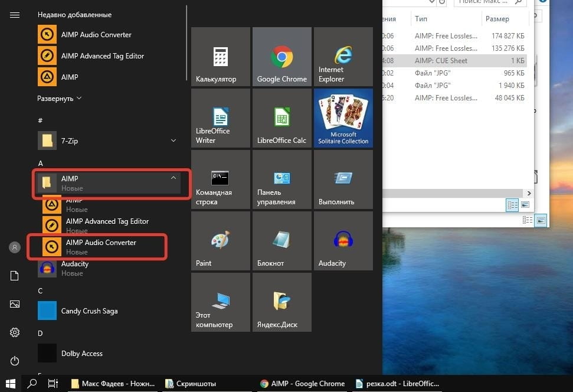
Task: Switch to резка.odt LibreOffice taskbar window
Action: (397, 384)
